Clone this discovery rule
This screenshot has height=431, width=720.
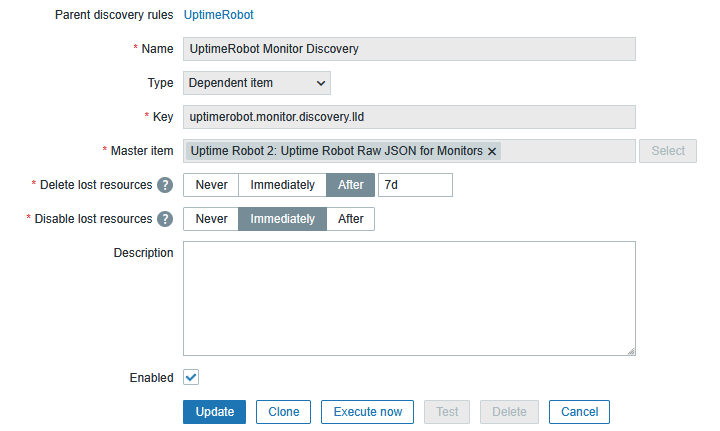click(x=284, y=412)
